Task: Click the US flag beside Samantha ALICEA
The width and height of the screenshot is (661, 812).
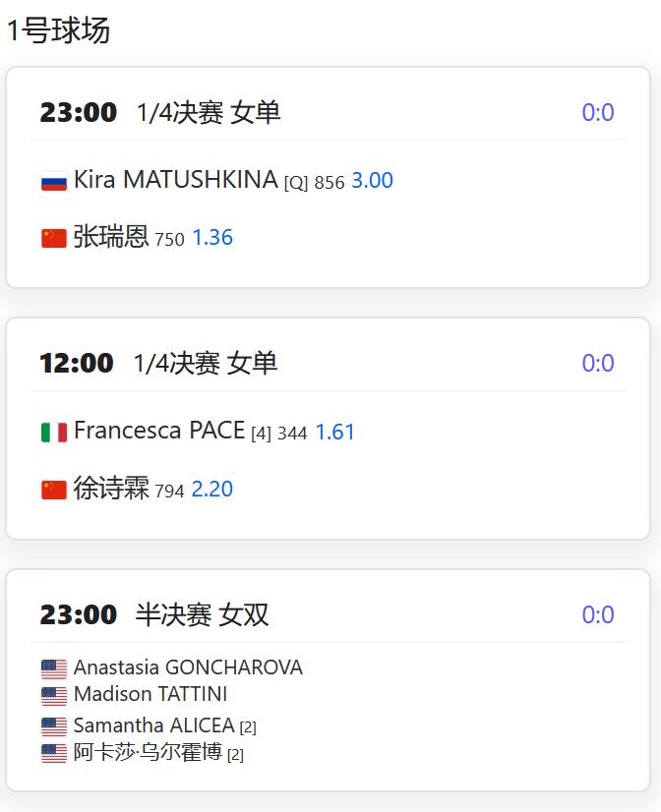Action: coord(53,726)
